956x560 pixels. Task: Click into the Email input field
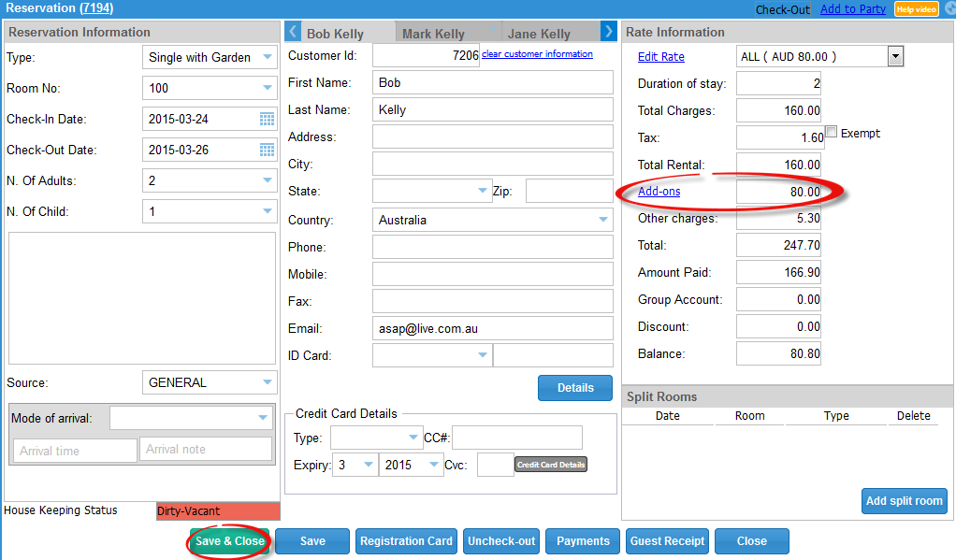click(x=492, y=329)
